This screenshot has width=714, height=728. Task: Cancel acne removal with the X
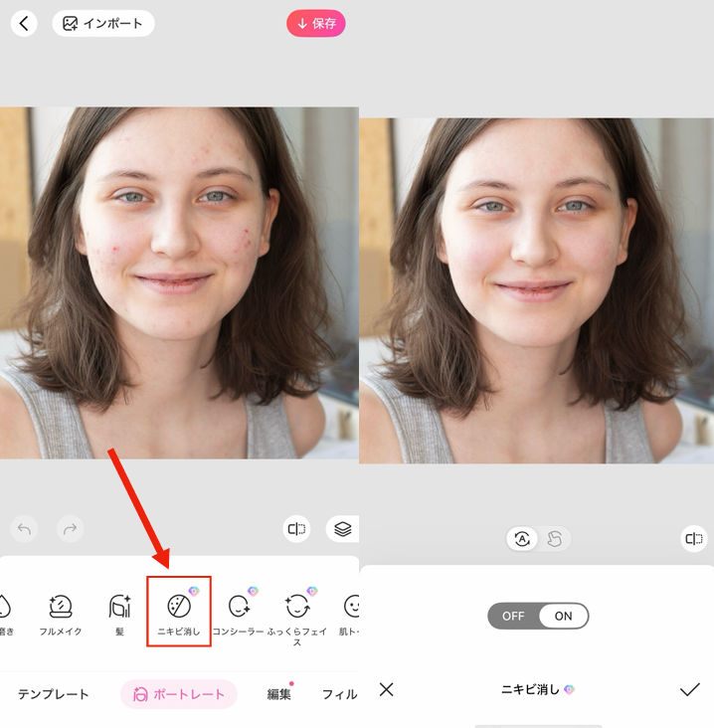[387, 689]
